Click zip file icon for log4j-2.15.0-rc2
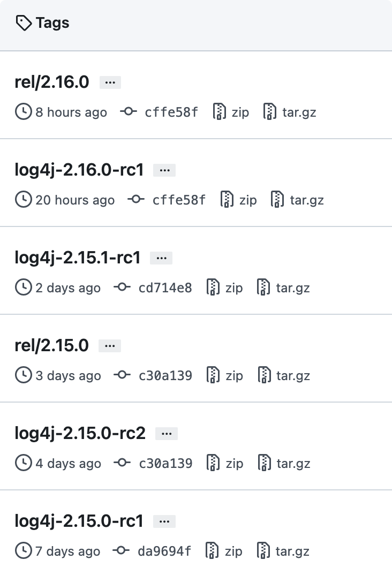This screenshot has height=575, width=392. click(213, 464)
